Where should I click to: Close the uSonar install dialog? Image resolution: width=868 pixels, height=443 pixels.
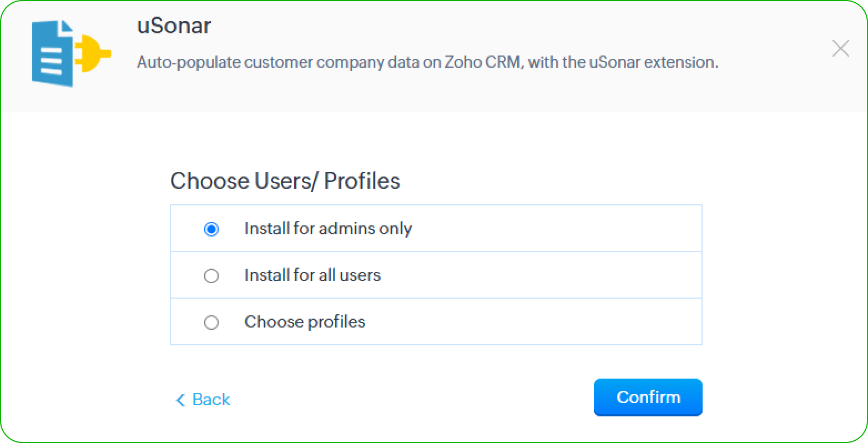point(841,49)
